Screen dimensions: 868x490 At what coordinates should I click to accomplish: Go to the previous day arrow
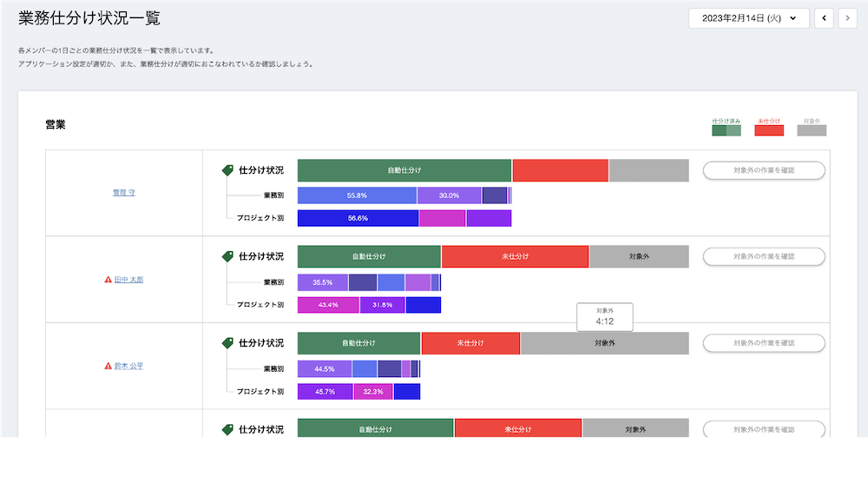[x=824, y=18]
